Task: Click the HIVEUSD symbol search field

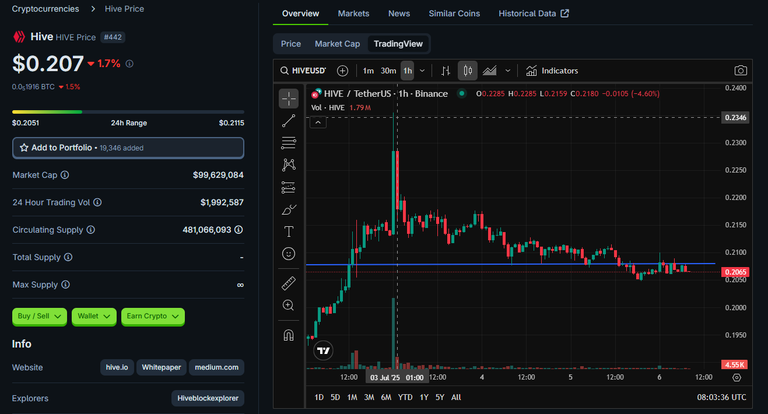Action: pos(303,71)
